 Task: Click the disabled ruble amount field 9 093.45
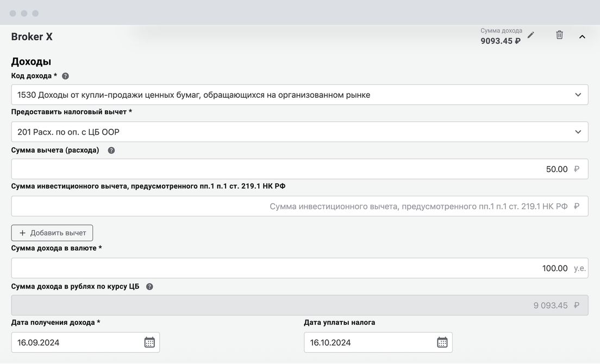[x=299, y=305]
